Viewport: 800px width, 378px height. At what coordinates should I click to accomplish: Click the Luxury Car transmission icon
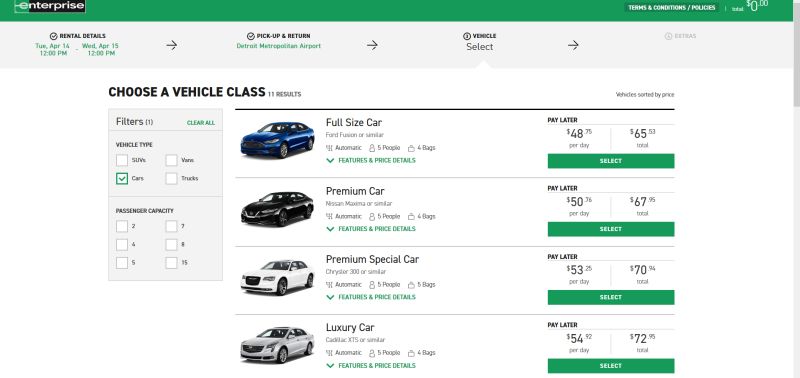329,353
